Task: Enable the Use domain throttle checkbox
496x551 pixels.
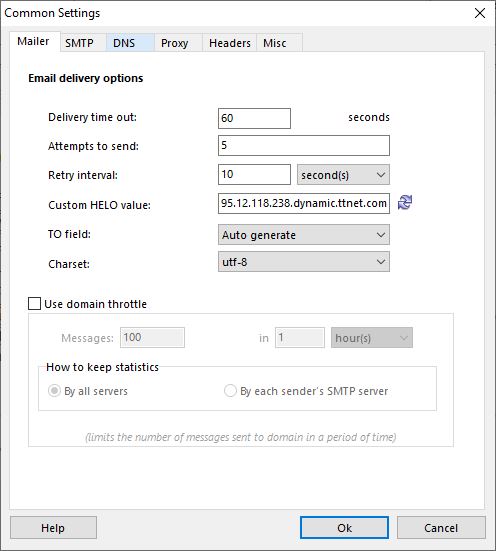Action: click(34, 304)
